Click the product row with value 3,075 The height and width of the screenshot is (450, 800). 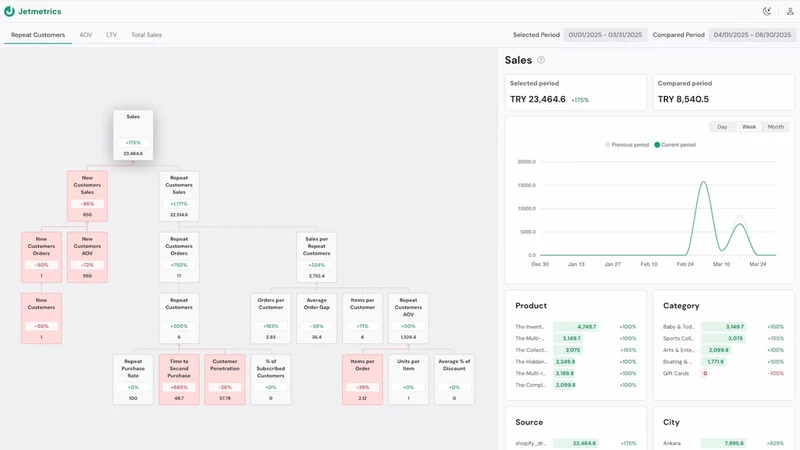point(576,350)
